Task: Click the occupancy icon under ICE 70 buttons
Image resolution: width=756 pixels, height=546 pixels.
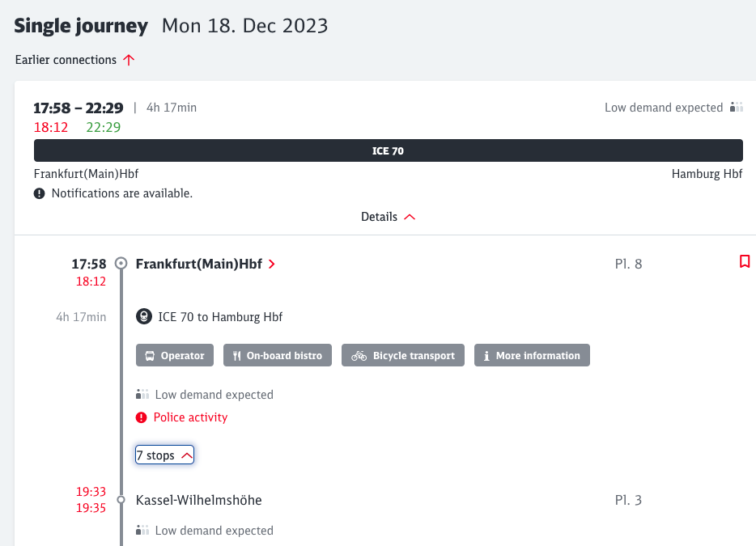Action: 143,395
